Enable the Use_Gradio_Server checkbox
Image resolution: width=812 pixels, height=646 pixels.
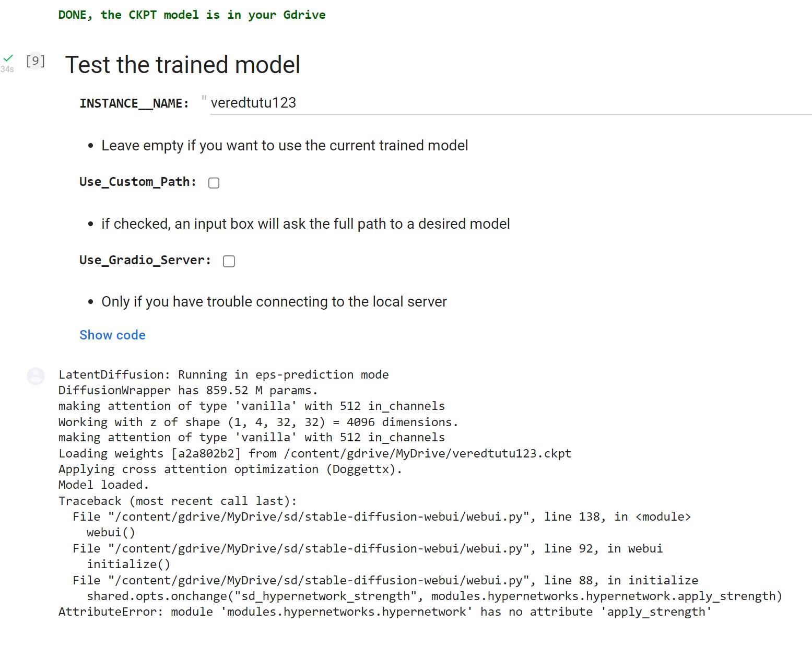(229, 261)
